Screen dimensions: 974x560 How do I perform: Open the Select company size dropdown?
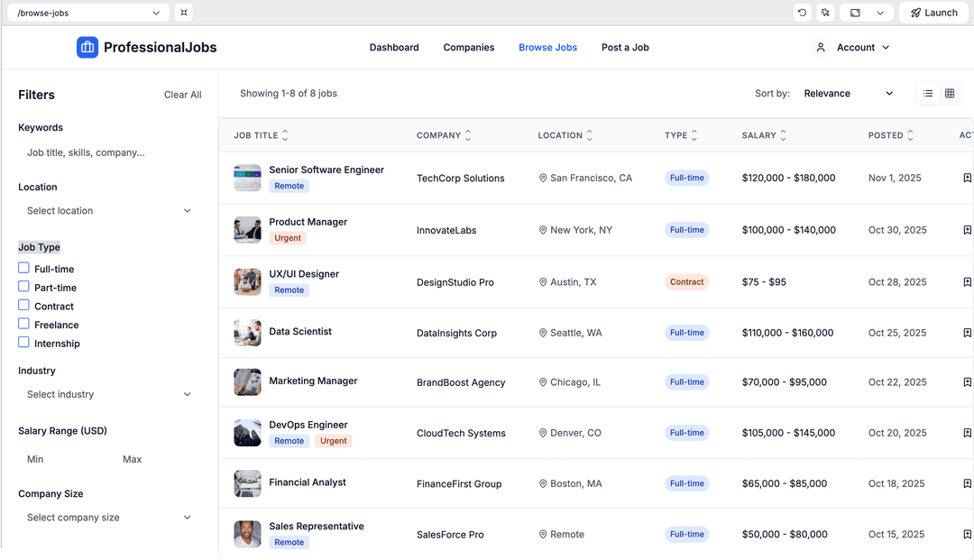pos(108,518)
